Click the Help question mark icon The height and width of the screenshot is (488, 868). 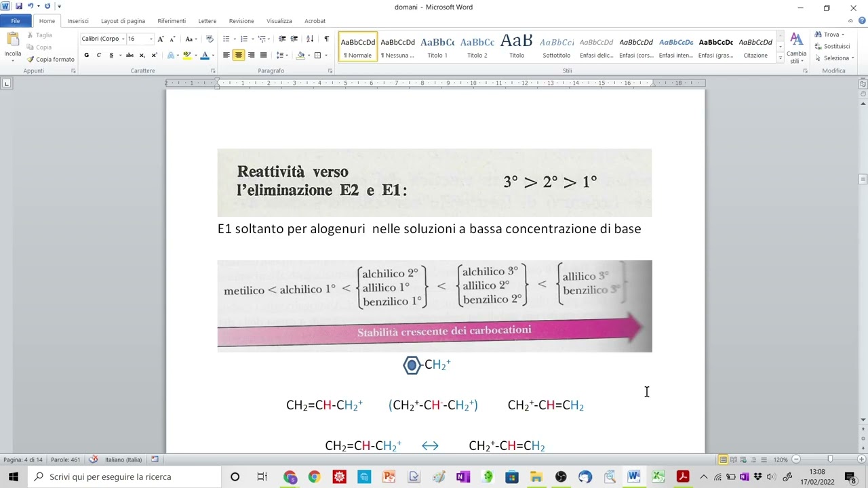pyautogui.click(x=861, y=20)
